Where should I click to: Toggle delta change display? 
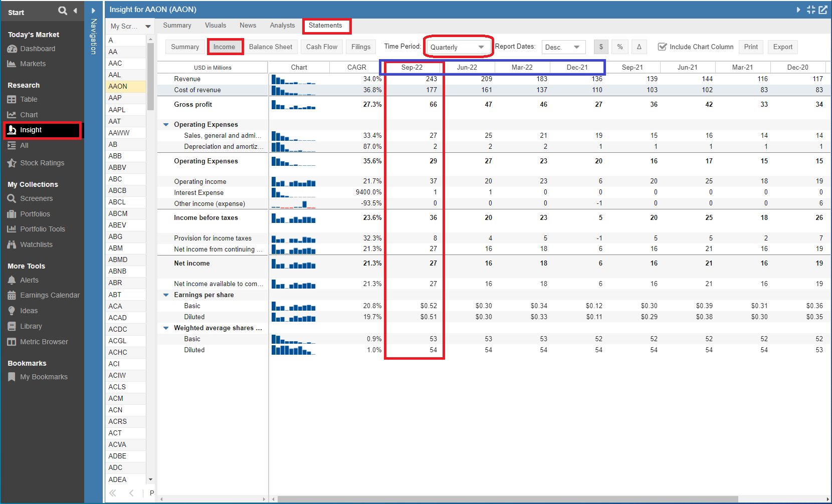click(x=639, y=47)
